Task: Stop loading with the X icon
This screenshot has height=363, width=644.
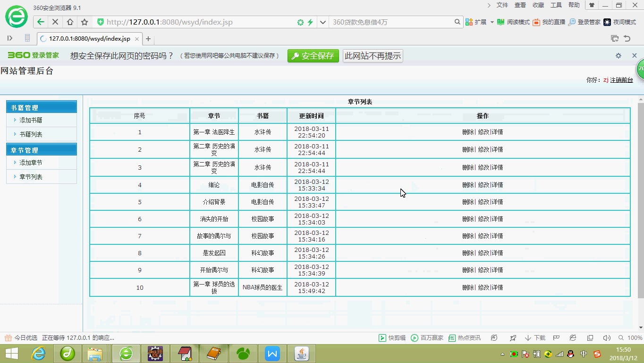Action: point(55,22)
